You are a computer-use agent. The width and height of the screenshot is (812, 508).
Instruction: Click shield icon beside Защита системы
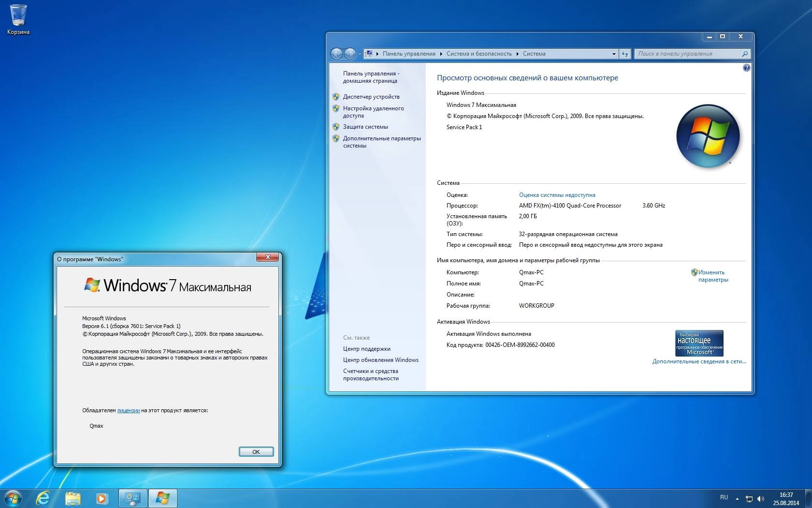click(336, 127)
